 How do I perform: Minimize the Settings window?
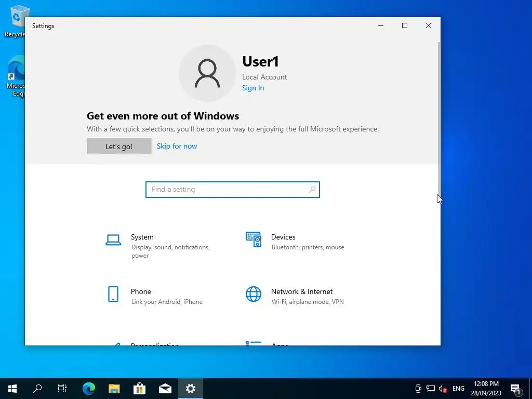(381, 25)
